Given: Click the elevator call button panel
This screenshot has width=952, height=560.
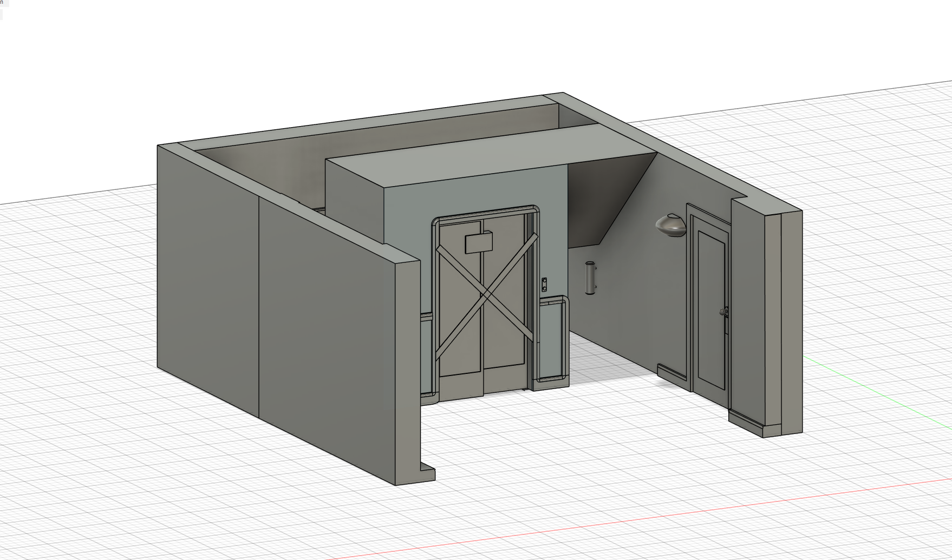Looking at the screenshot, I should 544,285.
